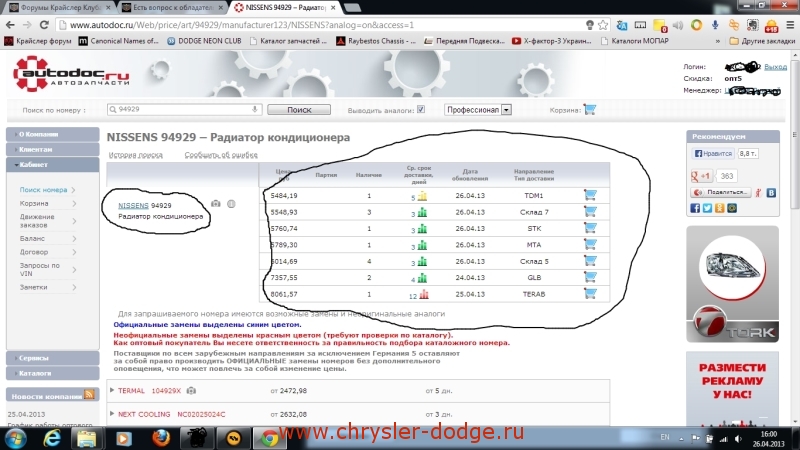Toggle the Выводить аналоги checkbox

pos(421,109)
